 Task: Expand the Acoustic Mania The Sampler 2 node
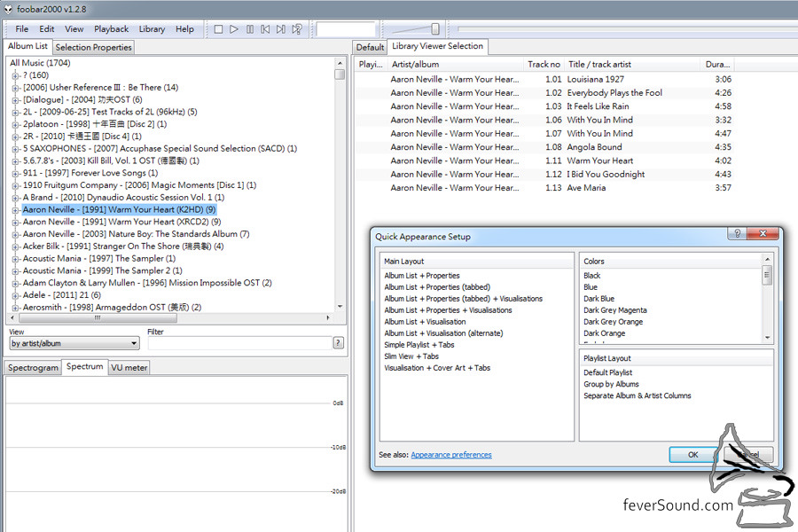[15, 270]
